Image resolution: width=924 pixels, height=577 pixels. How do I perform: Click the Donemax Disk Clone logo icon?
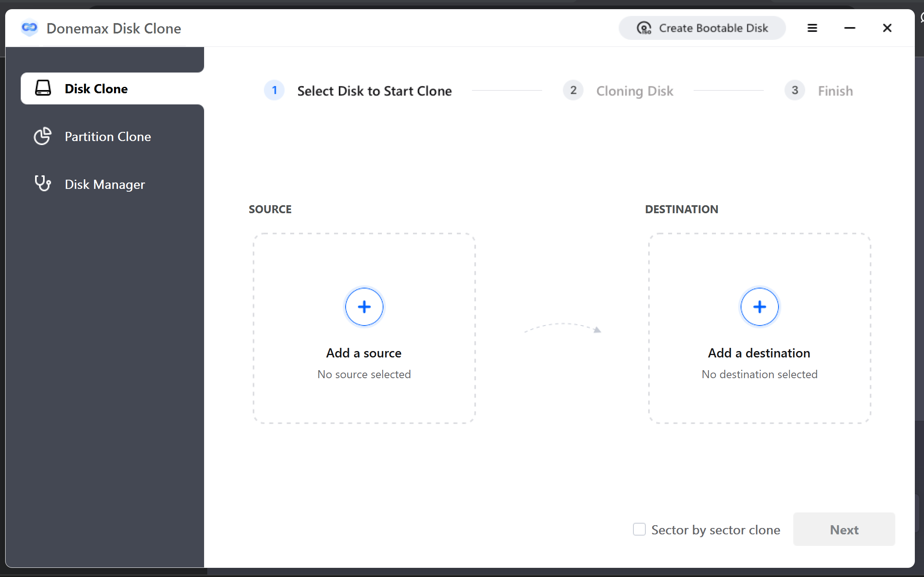(29, 28)
